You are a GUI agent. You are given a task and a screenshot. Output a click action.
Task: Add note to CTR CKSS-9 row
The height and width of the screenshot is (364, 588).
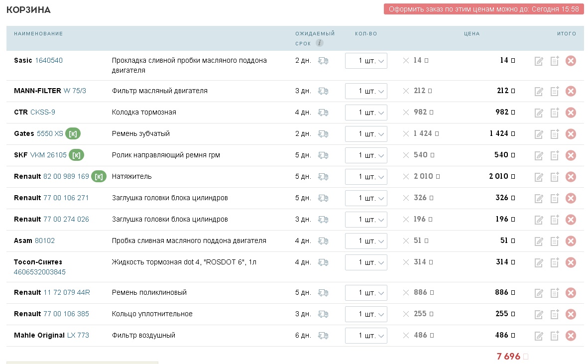[x=555, y=112]
